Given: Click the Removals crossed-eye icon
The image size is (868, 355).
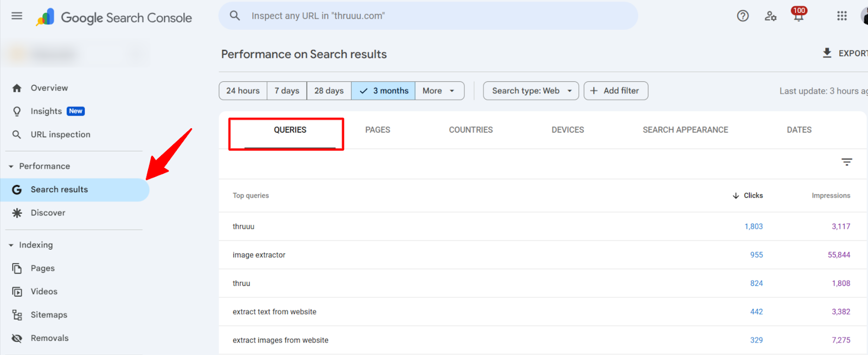Looking at the screenshot, I should 17,338.
